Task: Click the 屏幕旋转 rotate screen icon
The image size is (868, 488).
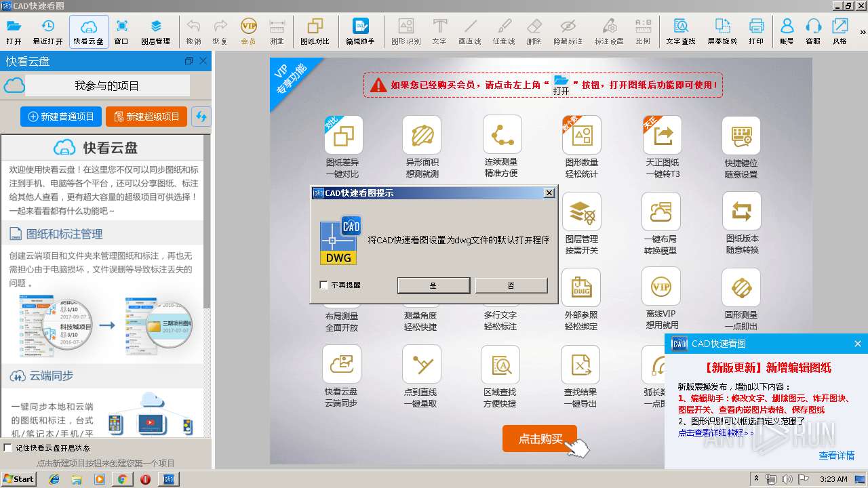Action: coord(722,32)
